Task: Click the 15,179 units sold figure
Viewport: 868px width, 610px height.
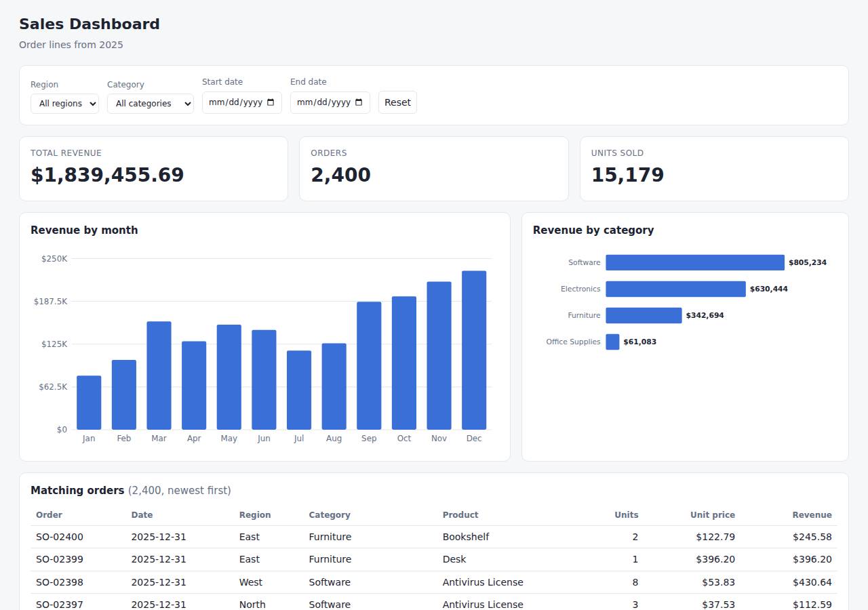Action: click(x=627, y=175)
